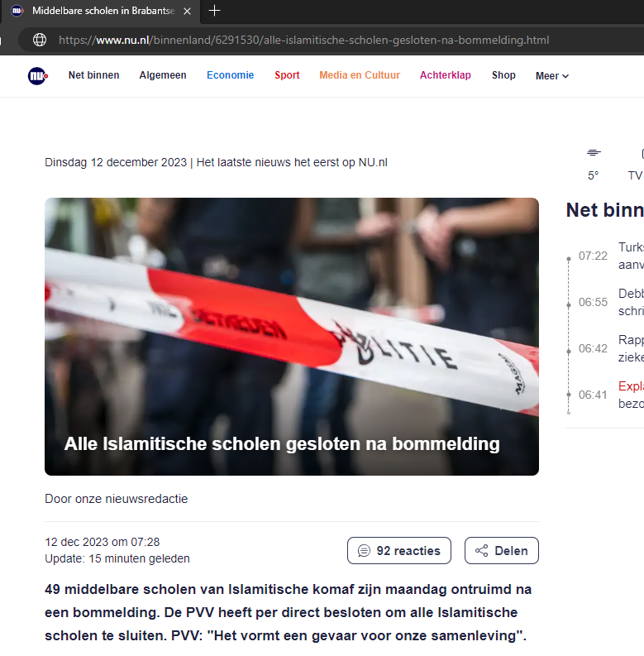Viewport: 644px width, 656px height.
Task: Open the Economie section
Action: point(230,75)
